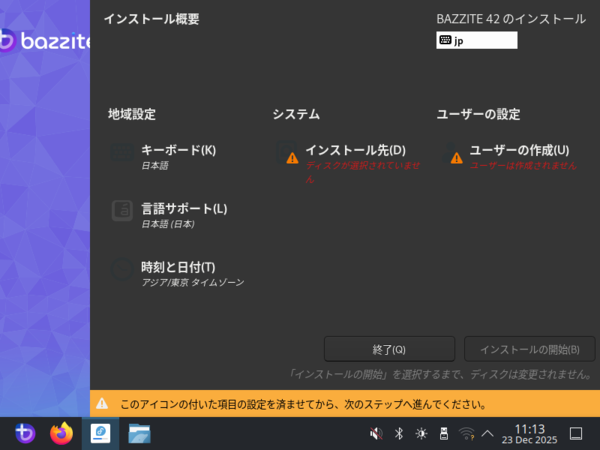Click the keyboard icon beside キーボード(K)

pyautogui.click(x=122, y=152)
